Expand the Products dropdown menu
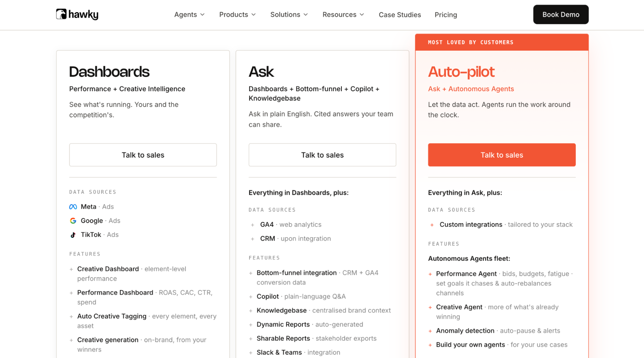This screenshot has height=358, width=644. click(237, 15)
